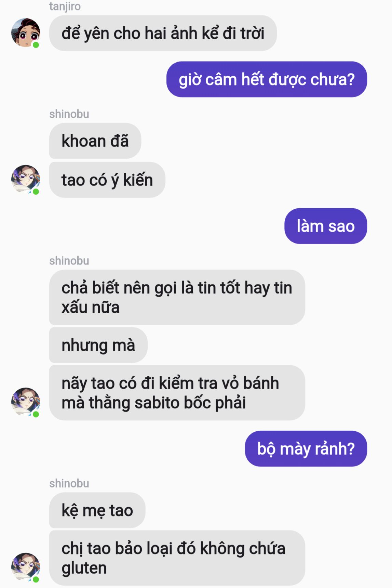Screen dimensions: 392x588
Task: Tap message starting "chả biết nên gọi là tin tốt"
Action: [177, 297]
